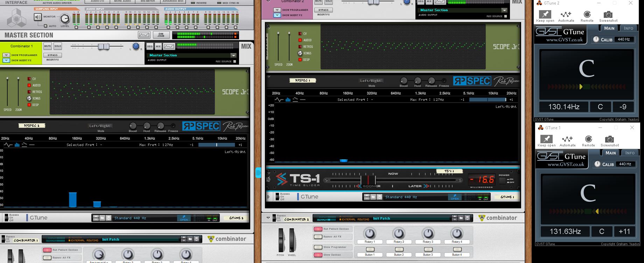
Task: Switch to MAIN tab in GTune 1 window
Action: coord(610,153)
